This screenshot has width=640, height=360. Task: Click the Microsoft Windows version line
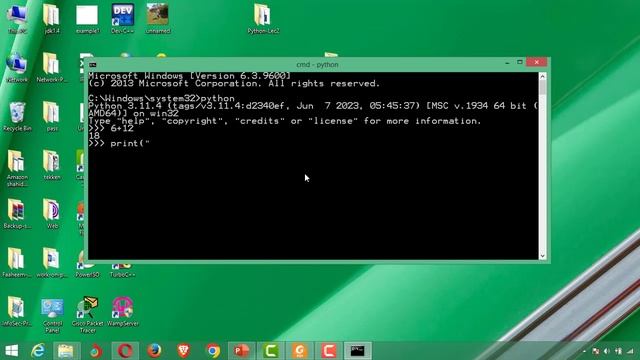pyautogui.click(x=190, y=76)
